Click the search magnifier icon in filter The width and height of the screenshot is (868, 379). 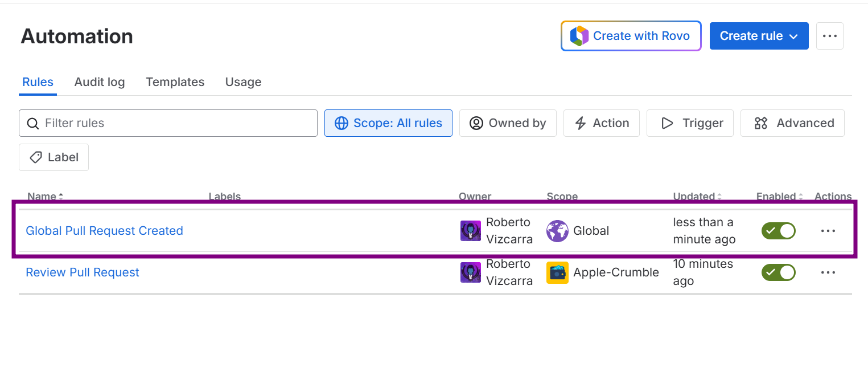33,123
